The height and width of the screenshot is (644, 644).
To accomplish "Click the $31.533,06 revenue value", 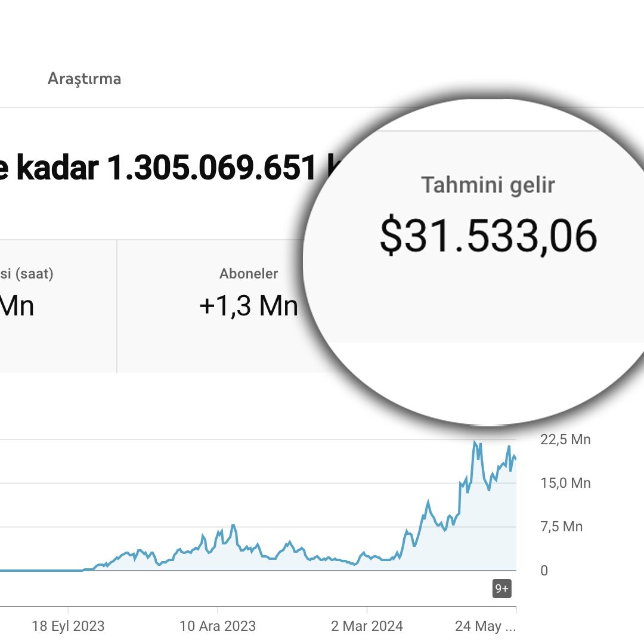I will [x=488, y=236].
